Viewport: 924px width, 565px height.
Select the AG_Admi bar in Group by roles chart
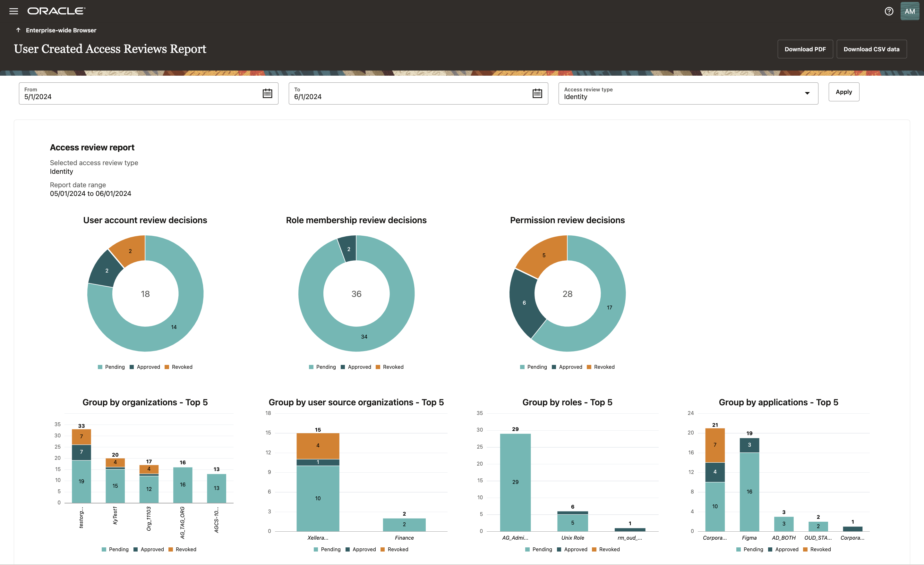pos(516,481)
